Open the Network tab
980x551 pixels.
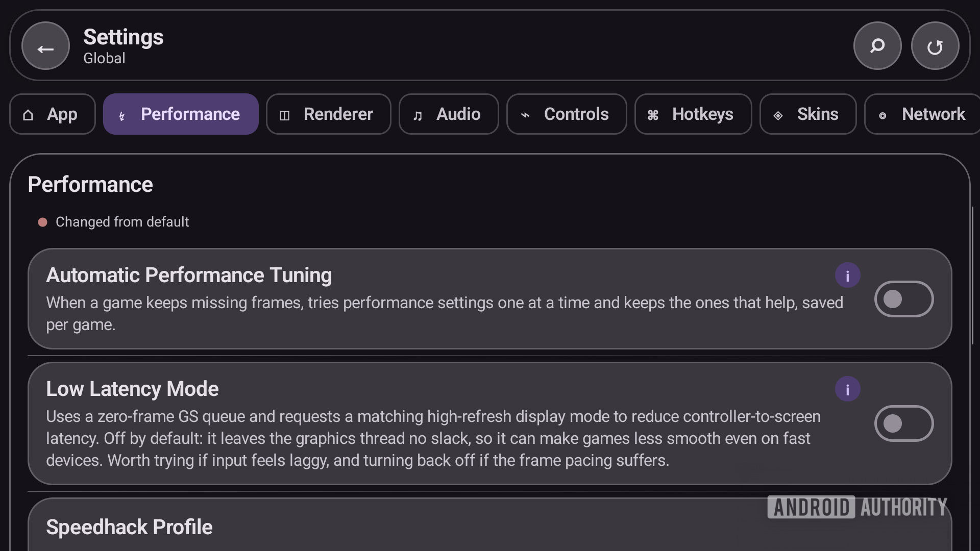click(x=922, y=114)
